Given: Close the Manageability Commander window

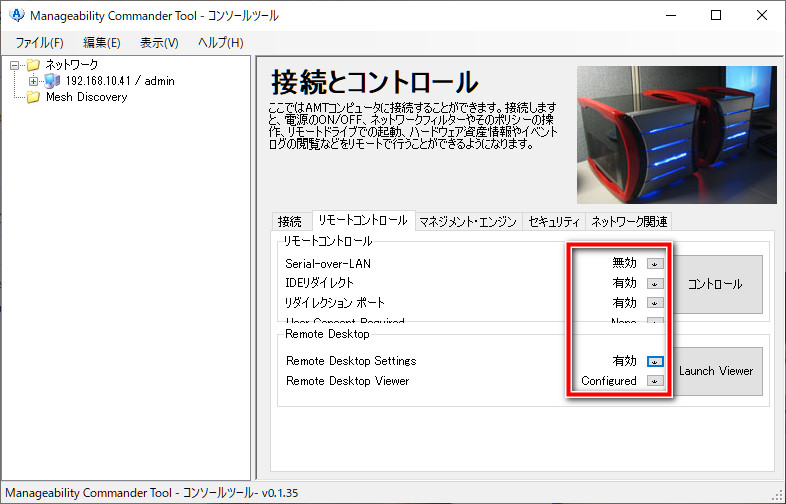Looking at the screenshot, I should 762,16.
